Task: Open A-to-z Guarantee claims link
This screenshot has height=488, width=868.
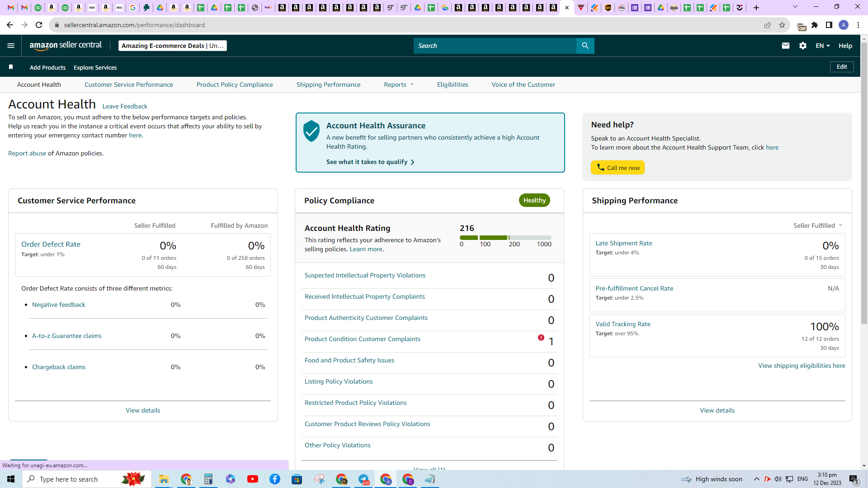Action: [67, 336]
